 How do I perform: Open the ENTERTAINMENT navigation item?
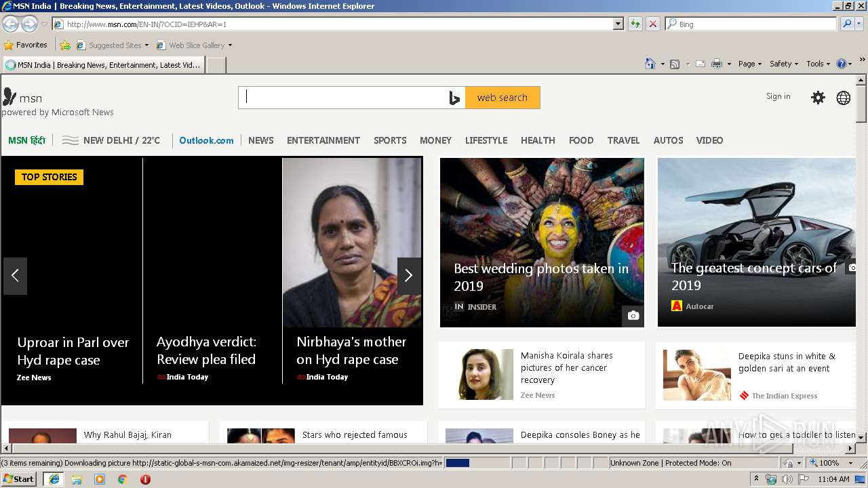tap(323, 140)
